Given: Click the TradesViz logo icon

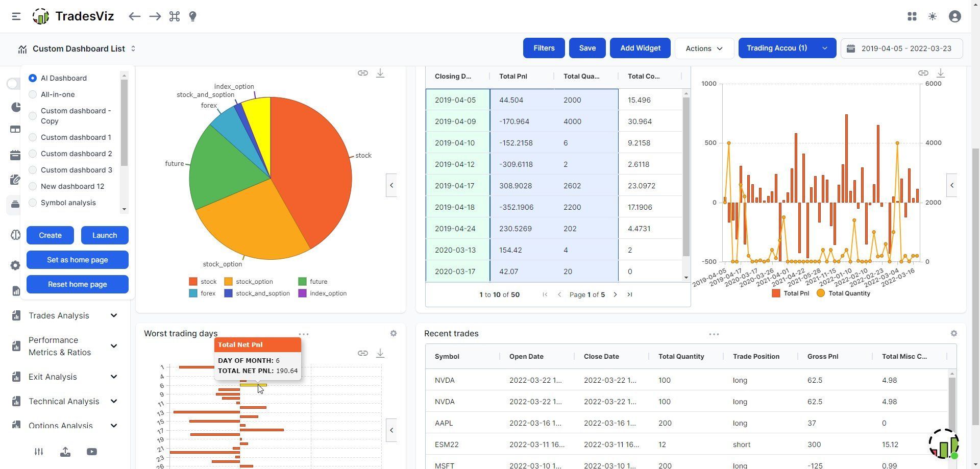Looking at the screenshot, I should pyautogui.click(x=41, y=16).
